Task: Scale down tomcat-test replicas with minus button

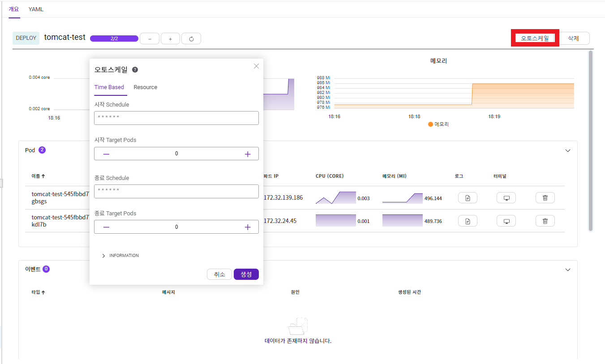Action: 150,39
